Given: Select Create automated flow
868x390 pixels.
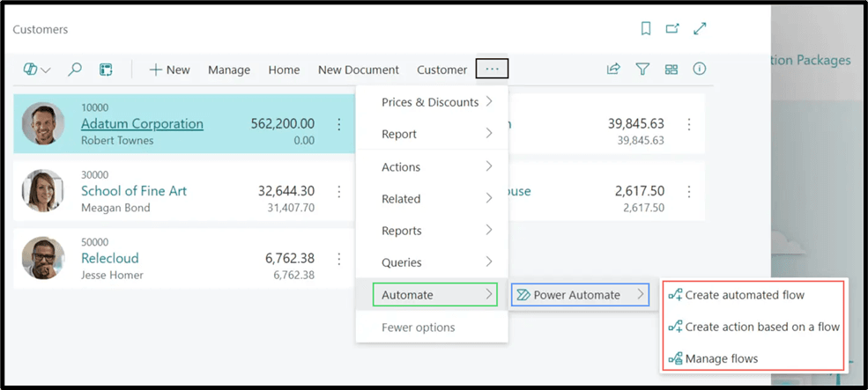Looking at the screenshot, I should pyautogui.click(x=745, y=295).
